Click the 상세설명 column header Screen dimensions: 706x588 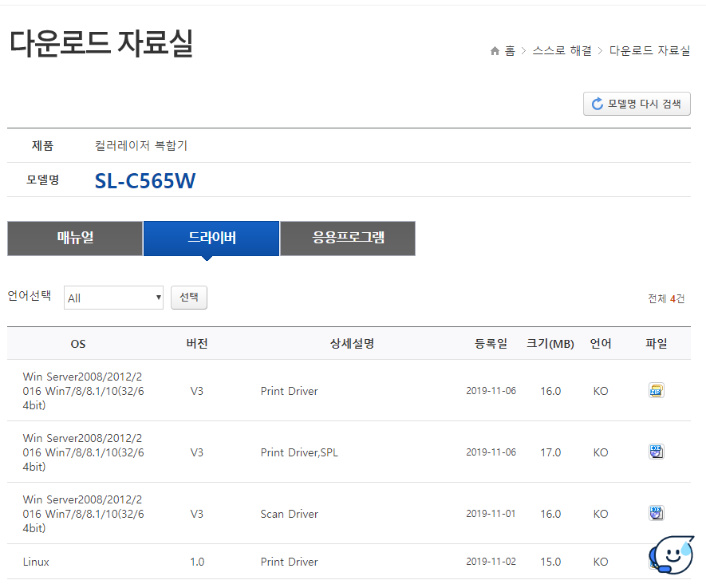pyautogui.click(x=352, y=344)
